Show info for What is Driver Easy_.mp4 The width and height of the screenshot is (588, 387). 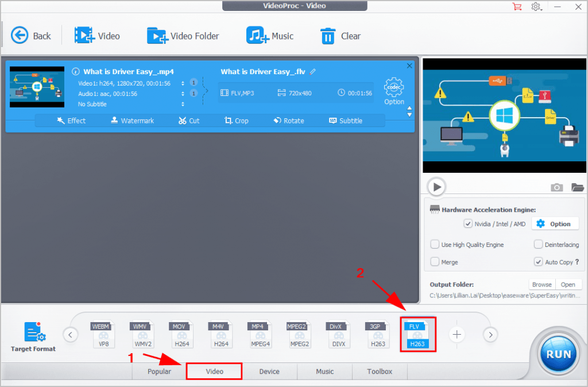[x=75, y=71]
